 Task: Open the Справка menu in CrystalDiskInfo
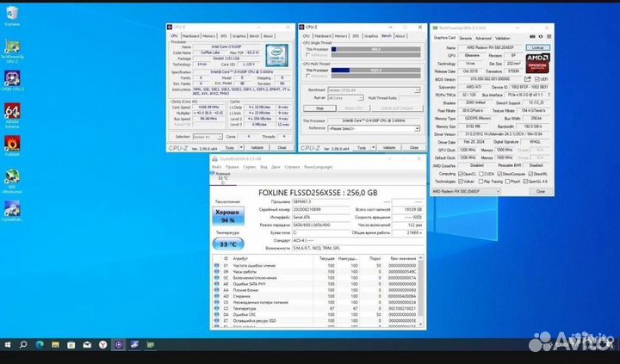coord(292,167)
